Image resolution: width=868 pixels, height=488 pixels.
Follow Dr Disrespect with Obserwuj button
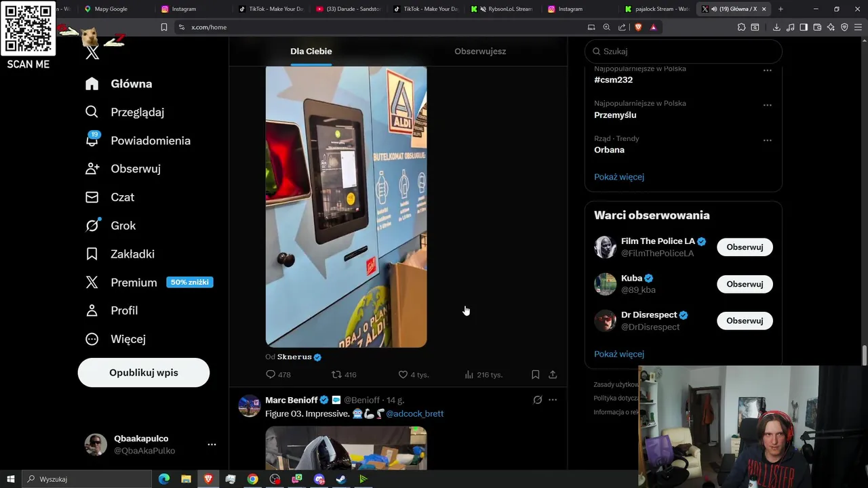coord(745,321)
